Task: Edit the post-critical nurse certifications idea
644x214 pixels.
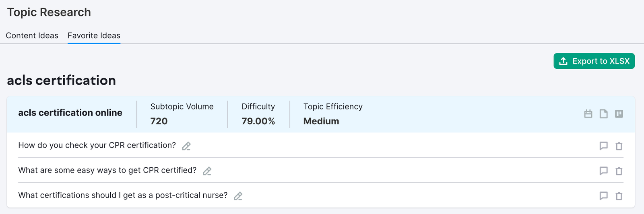Action: click(238, 196)
